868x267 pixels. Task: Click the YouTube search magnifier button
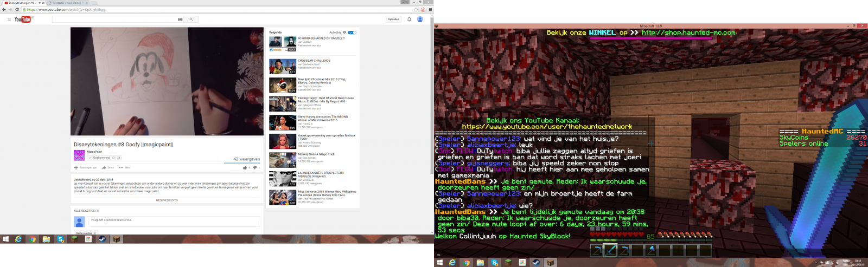point(191,19)
